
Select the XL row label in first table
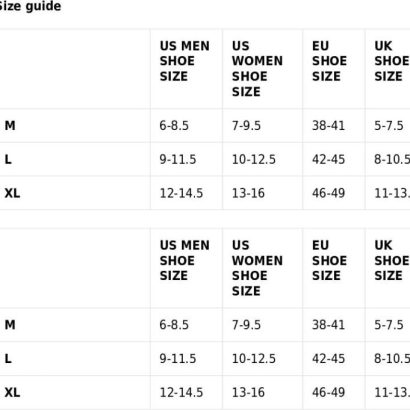pos(12,193)
